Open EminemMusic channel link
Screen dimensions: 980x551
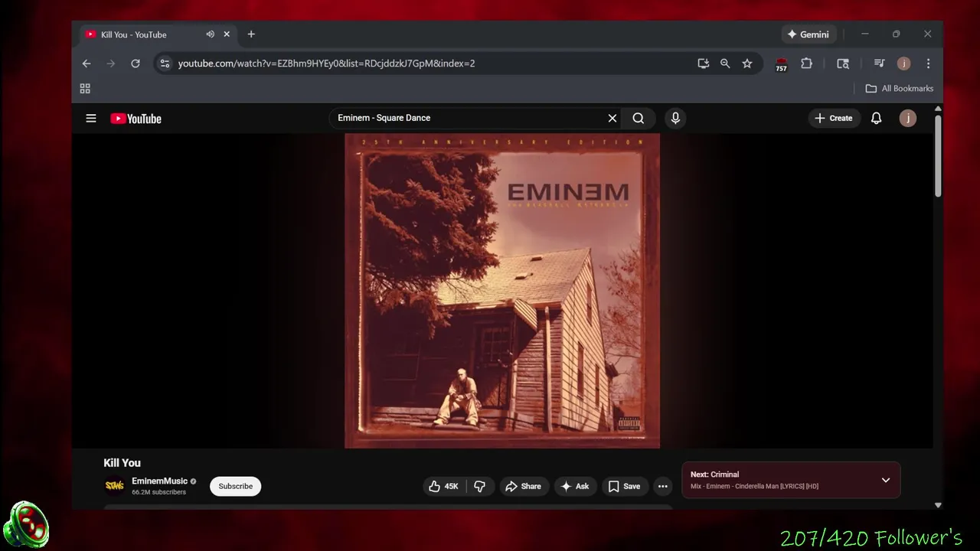(x=159, y=481)
